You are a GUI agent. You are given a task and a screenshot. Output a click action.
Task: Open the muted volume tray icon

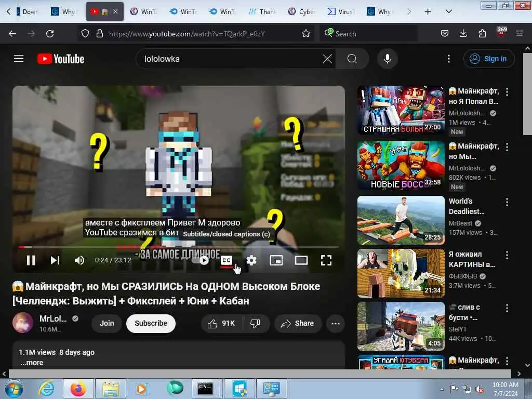480,390
